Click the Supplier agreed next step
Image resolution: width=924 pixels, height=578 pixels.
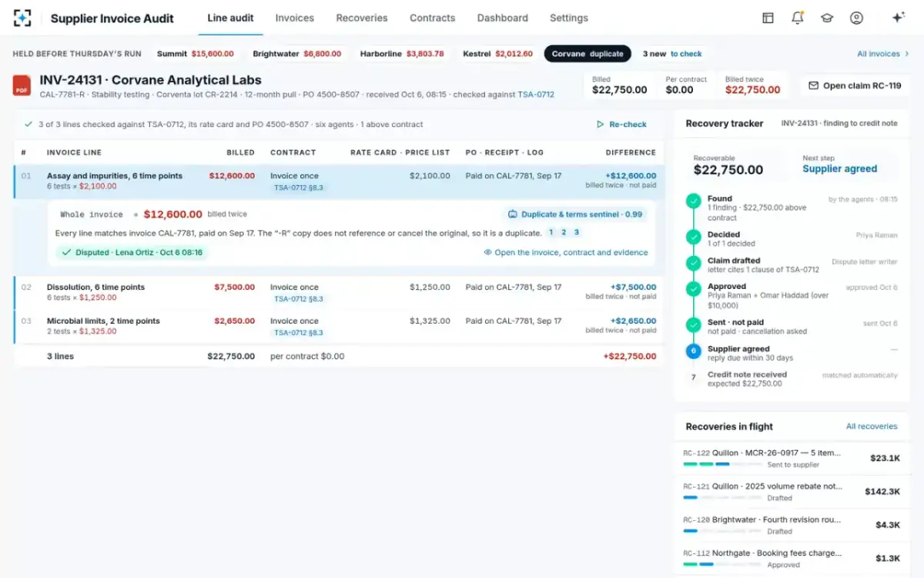pyautogui.click(x=839, y=169)
